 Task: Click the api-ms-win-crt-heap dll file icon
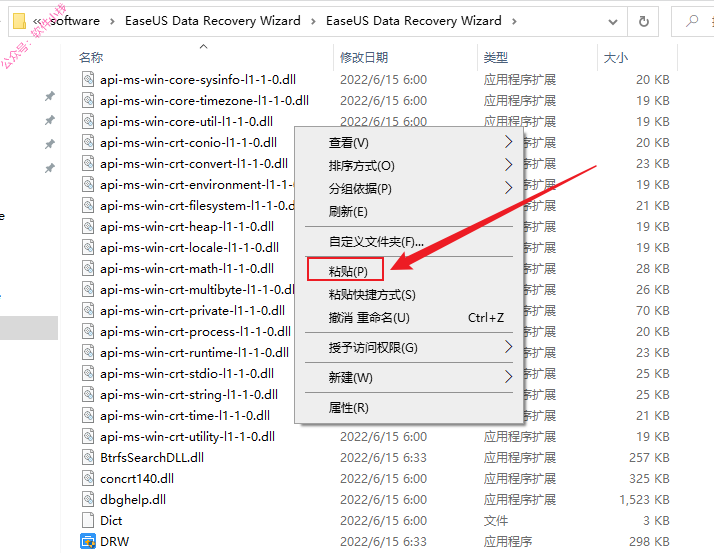click(x=88, y=227)
